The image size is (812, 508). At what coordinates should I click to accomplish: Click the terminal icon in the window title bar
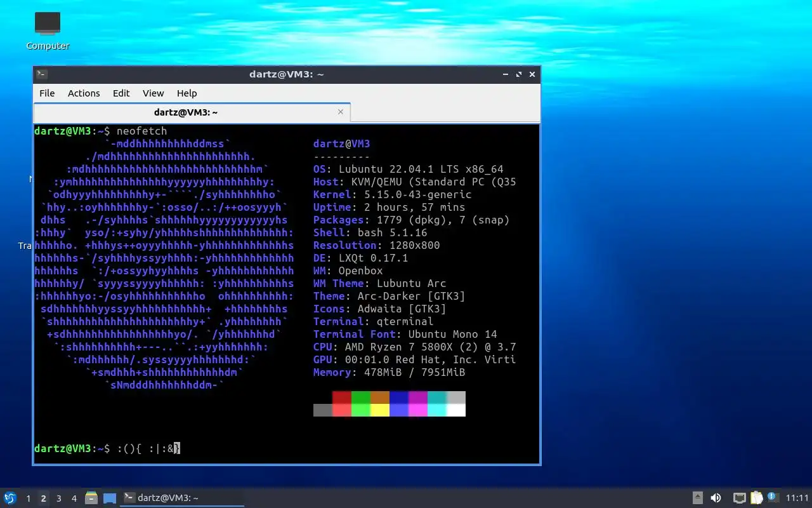(x=41, y=74)
